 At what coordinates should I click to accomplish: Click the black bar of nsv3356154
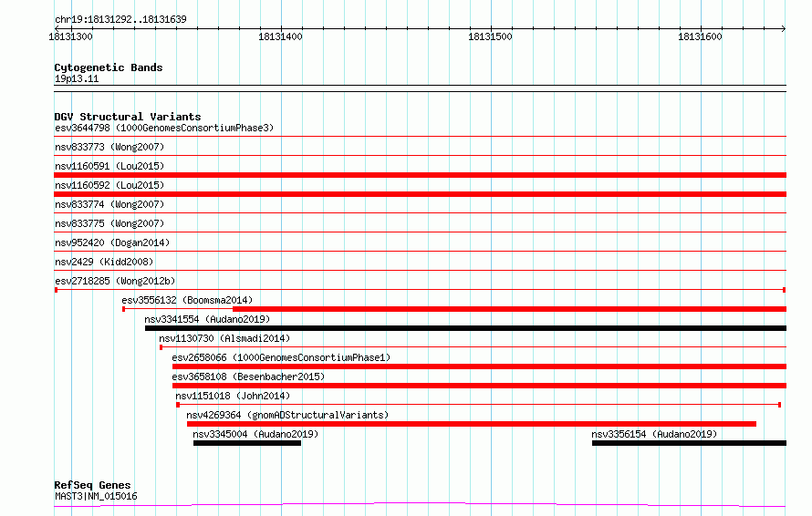pos(689,443)
